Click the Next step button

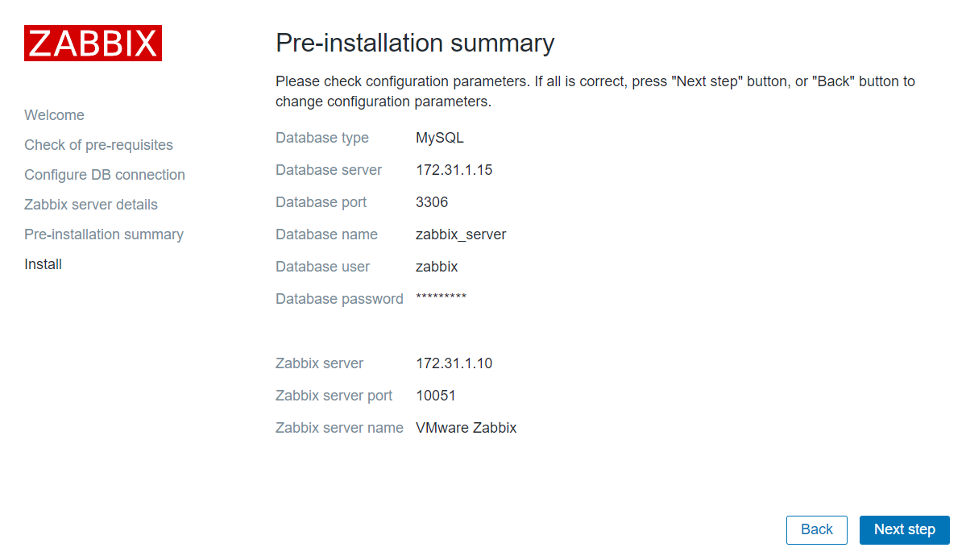click(x=904, y=529)
